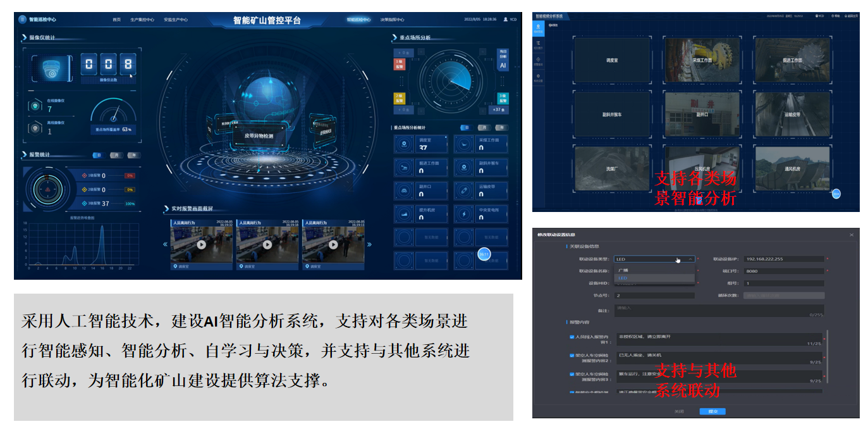Choose 广播 from the device type list
Screen dimensions: 868x424
[623, 270]
